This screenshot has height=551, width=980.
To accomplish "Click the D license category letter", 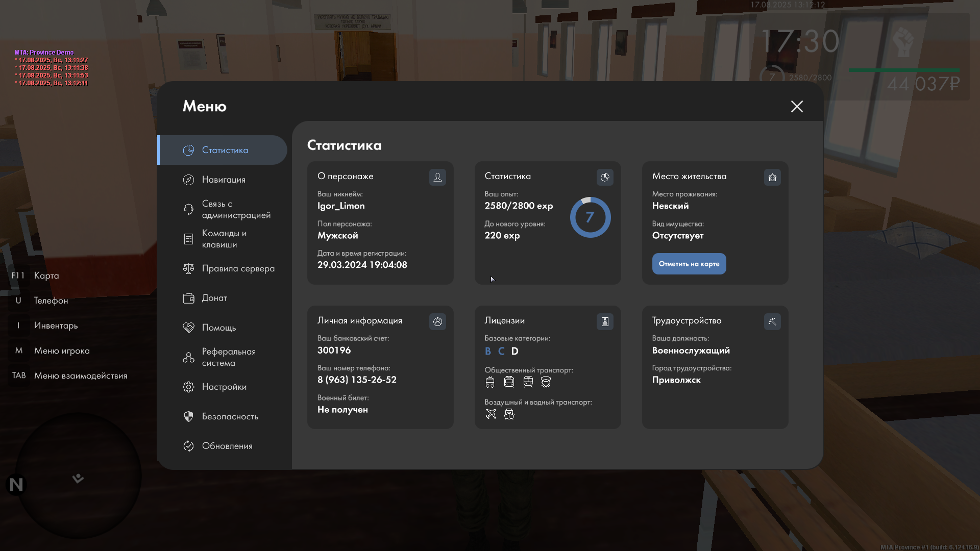I will click(x=514, y=351).
